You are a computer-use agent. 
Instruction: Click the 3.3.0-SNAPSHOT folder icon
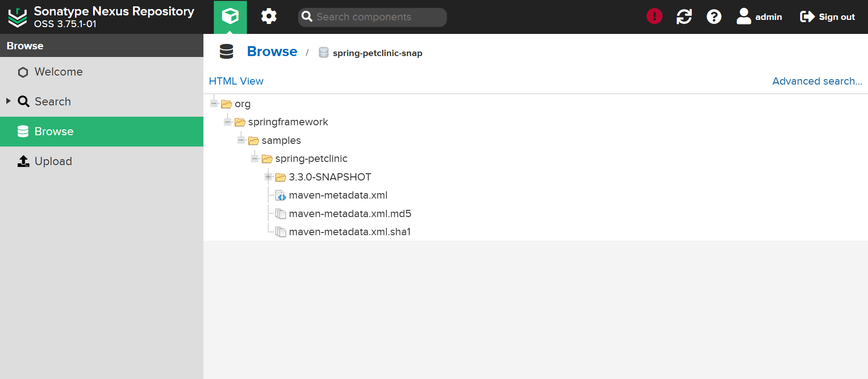point(281,177)
